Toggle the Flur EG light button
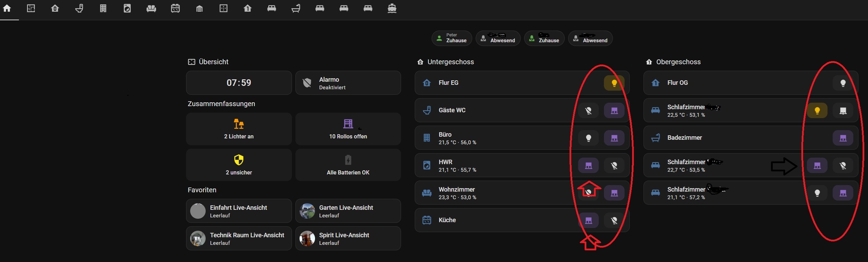 614,83
